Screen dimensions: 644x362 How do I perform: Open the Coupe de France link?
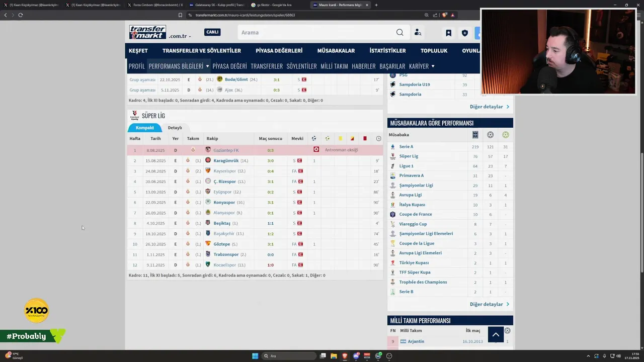point(416,214)
